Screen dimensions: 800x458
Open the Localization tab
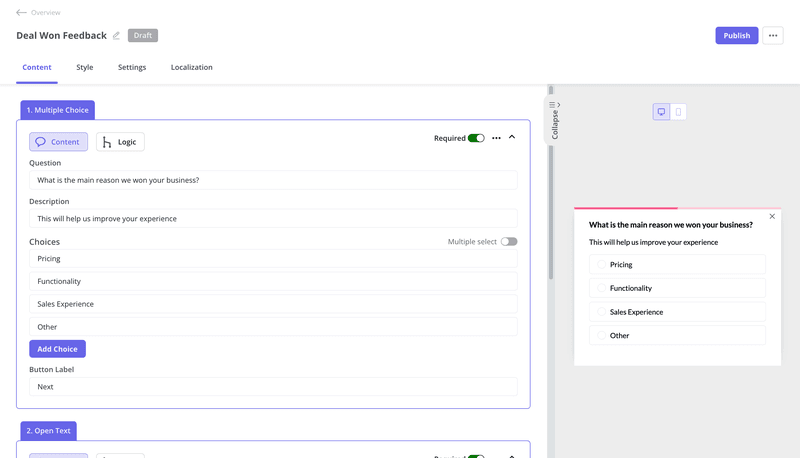click(x=191, y=67)
